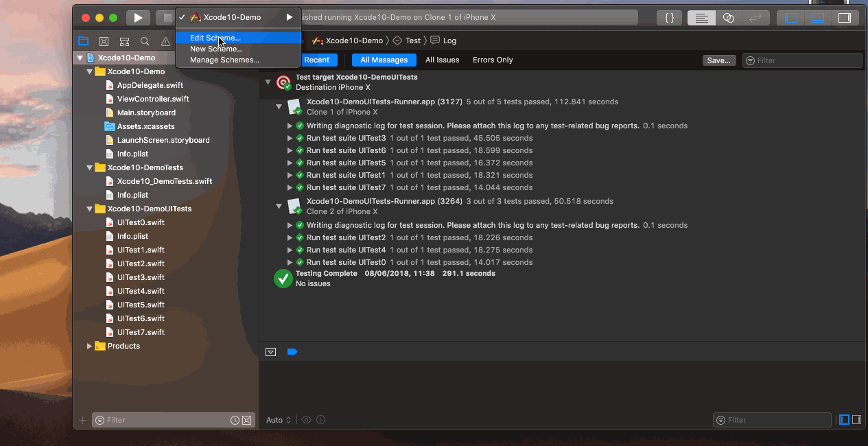Open the Auto variables scope dropdown
The width and height of the screenshot is (868, 446).
coord(279,420)
